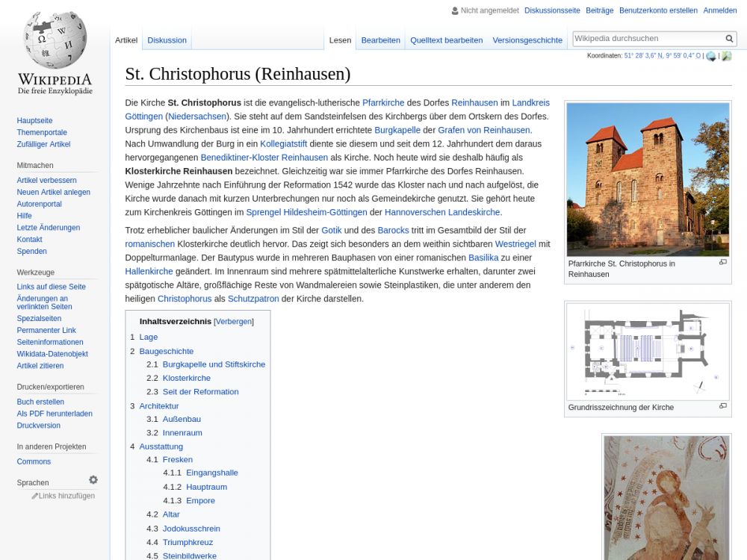
Task: Go to the Fresken entry in contents
Action: coord(177,459)
